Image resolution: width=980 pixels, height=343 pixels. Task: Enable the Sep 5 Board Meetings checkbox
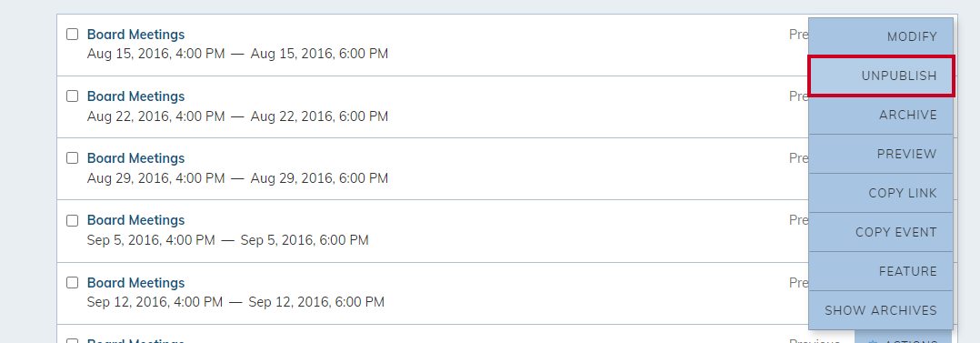pyautogui.click(x=73, y=220)
